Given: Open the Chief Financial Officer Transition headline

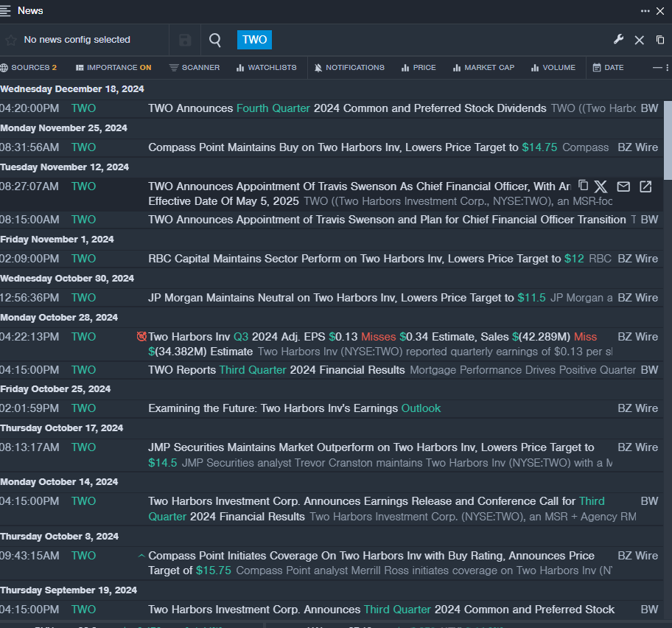Looking at the screenshot, I should (x=387, y=220).
